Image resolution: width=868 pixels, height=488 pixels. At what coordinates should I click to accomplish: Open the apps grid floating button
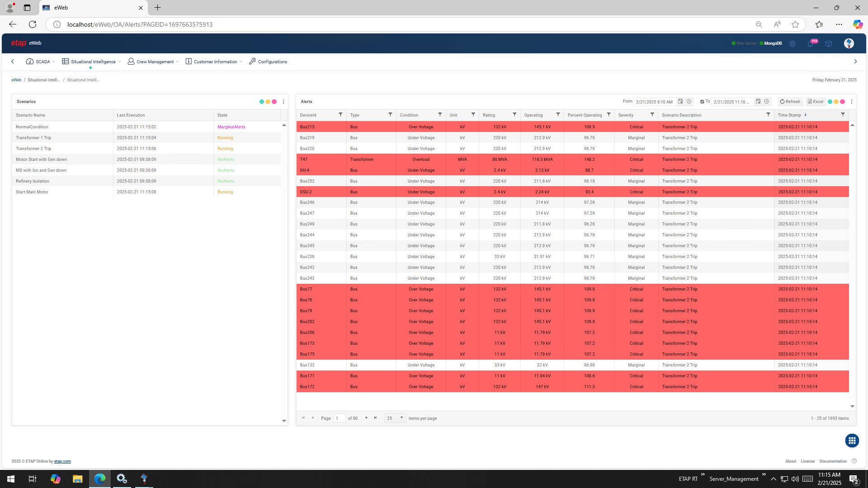pyautogui.click(x=852, y=441)
